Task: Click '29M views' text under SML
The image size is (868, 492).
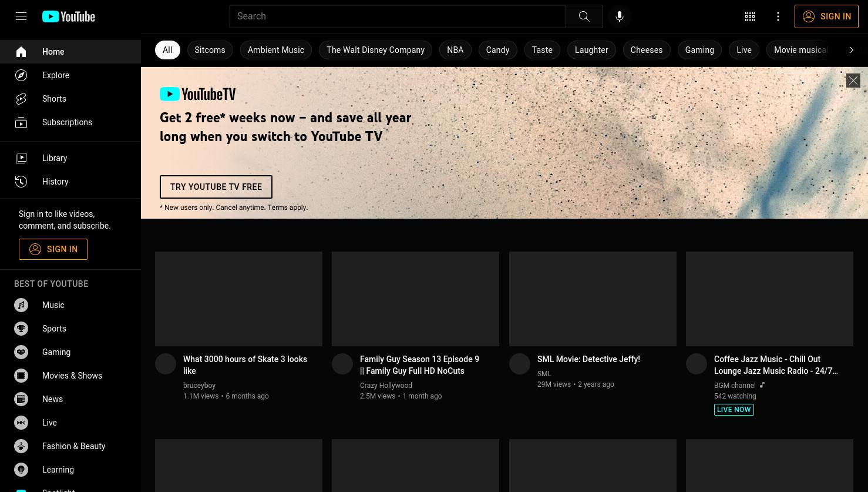Action: 554,384
